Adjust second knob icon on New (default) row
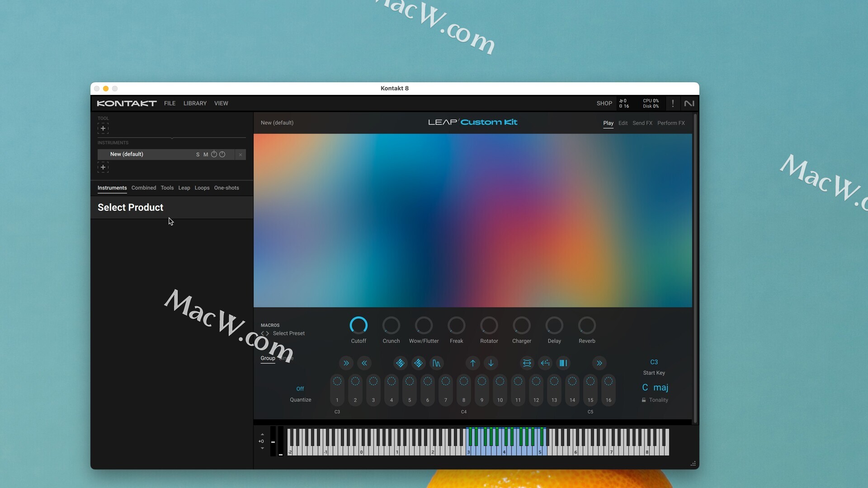 coord(222,155)
